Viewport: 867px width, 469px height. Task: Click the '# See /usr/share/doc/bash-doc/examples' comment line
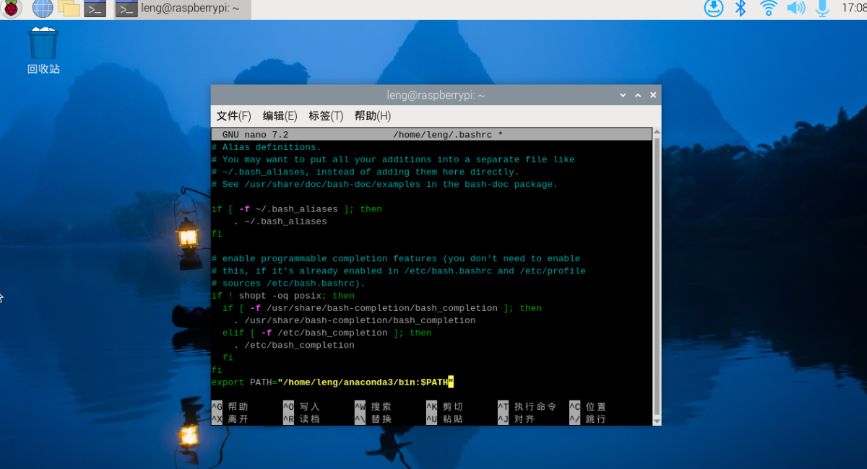pos(384,184)
